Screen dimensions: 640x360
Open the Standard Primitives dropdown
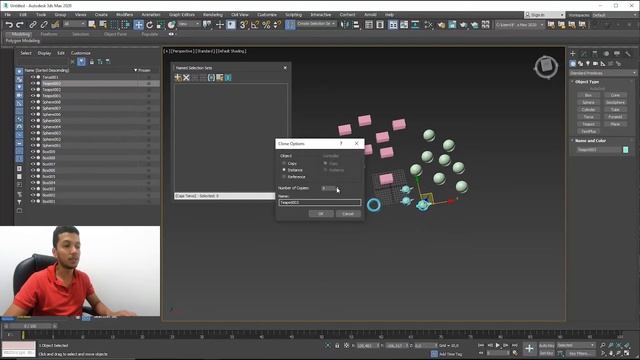click(603, 73)
